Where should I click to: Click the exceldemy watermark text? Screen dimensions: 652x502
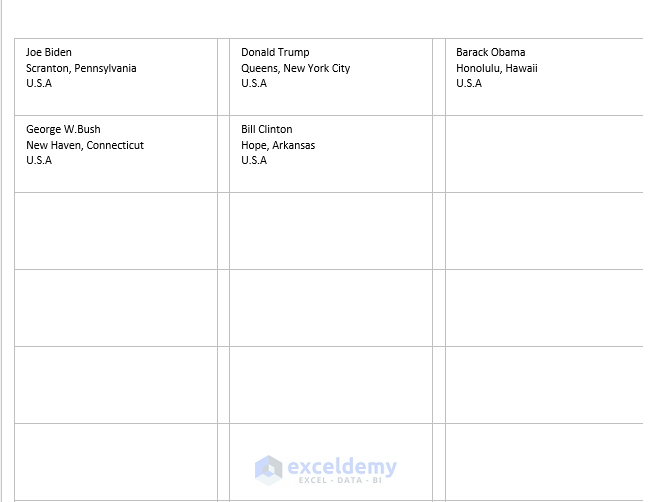342,467
